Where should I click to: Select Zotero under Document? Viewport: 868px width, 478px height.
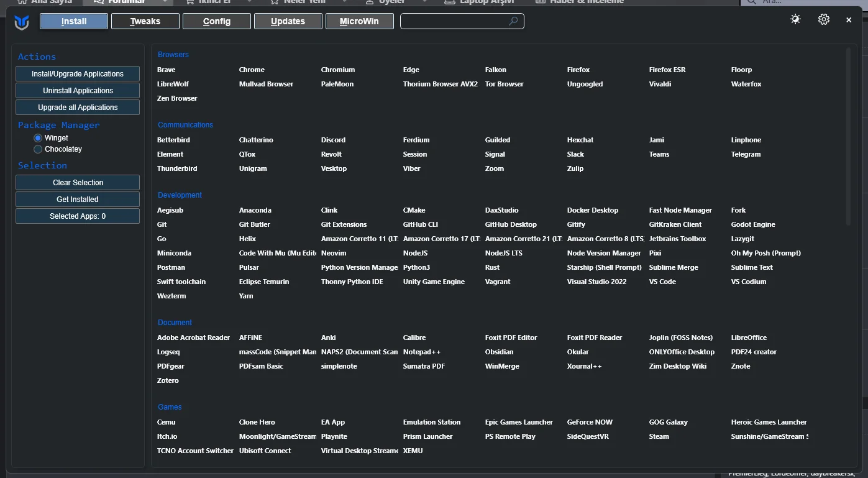click(x=168, y=380)
